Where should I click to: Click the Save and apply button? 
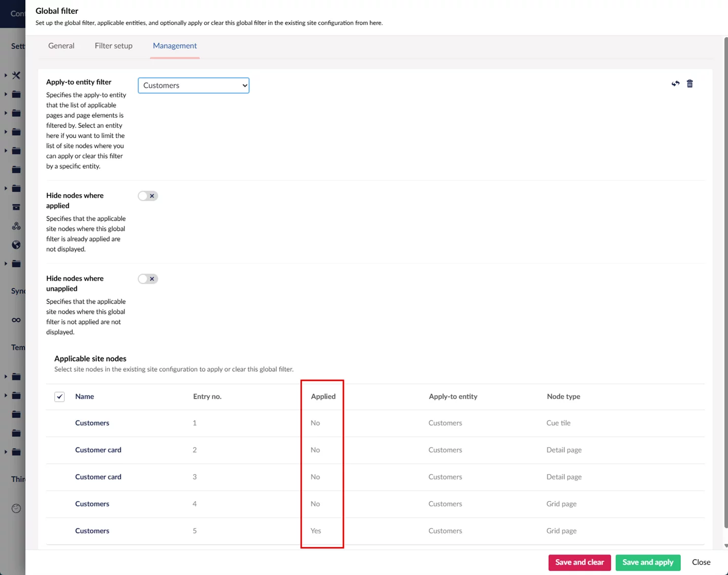648,562
